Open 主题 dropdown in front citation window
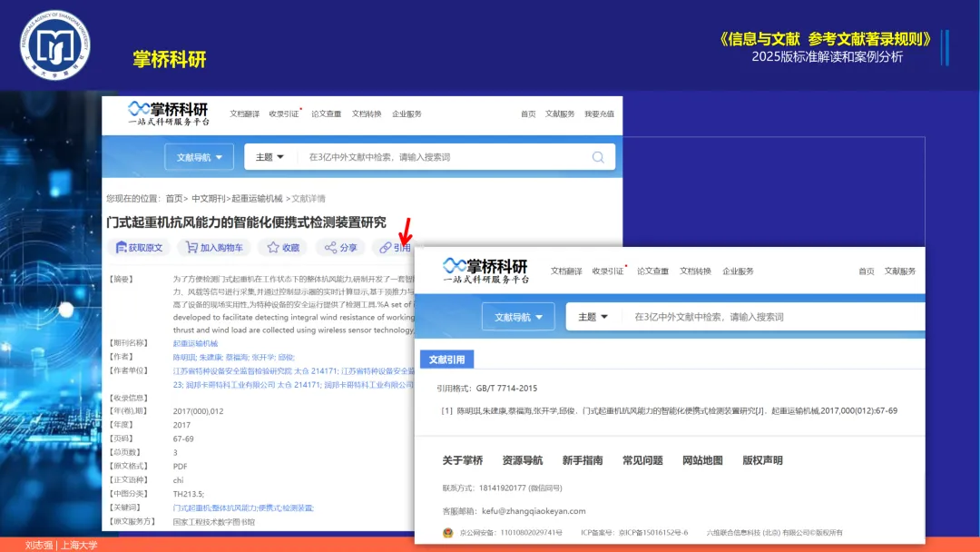This screenshot has width=980, height=552. (593, 317)
